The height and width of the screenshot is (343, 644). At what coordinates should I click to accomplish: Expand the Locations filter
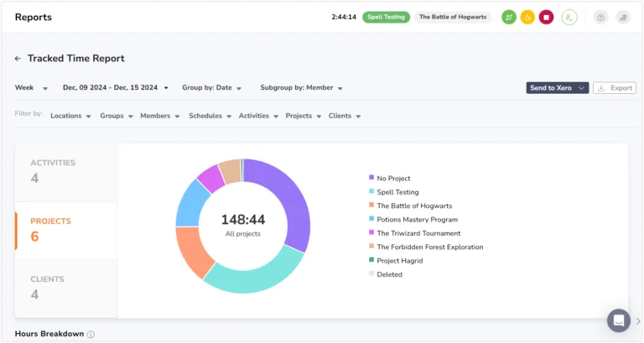point(70,117)
